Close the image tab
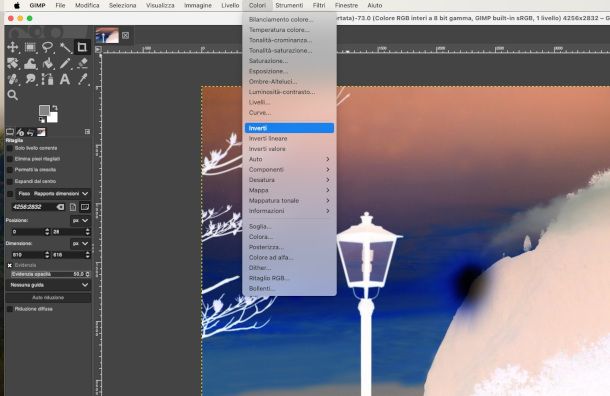610x396 pixels. pyautogui.click(x=125, y=35)
